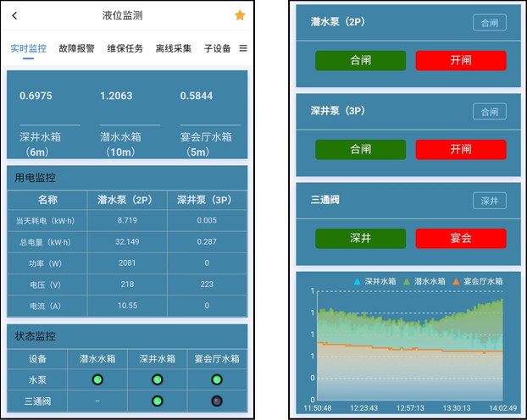Toggle 潜水水箱 series in chart legend
Image resolution: width=527 pixels, height=420 pixels.
coord(424,281)
